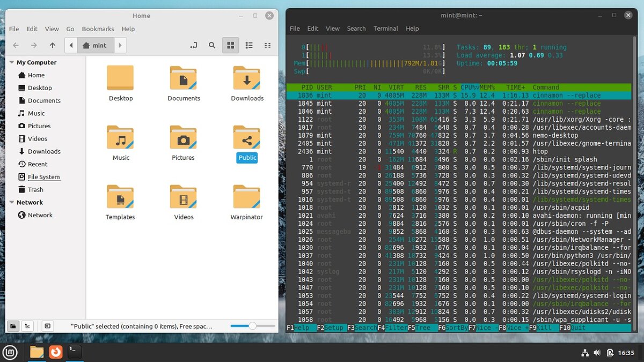
Task: Click F4 Filter in htop
Action: (x=392, y=328)
